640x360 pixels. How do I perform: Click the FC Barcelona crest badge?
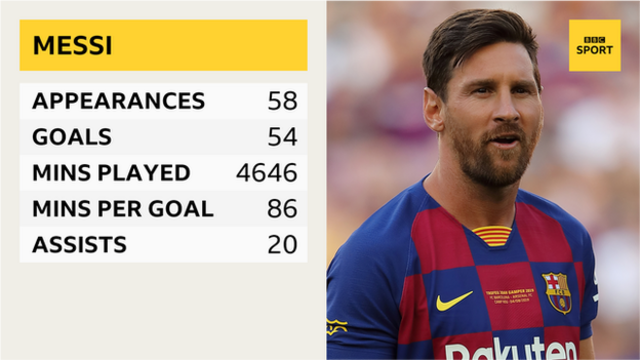pyautogui.click(x=557, y=293)
